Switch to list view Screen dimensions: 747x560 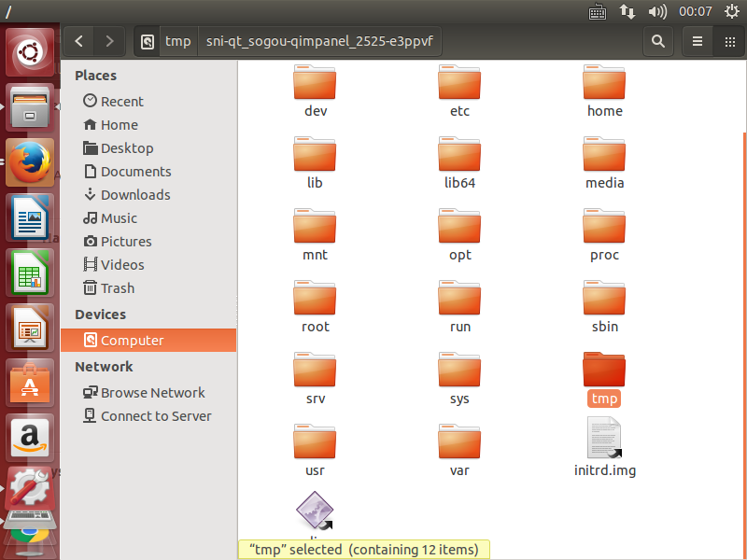tap(698, 41)
